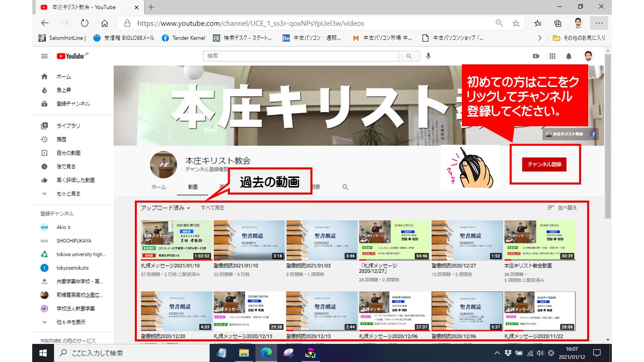Open the 並べ替え sort menu
Screen dimensions: 644x362
pos(562,208)
